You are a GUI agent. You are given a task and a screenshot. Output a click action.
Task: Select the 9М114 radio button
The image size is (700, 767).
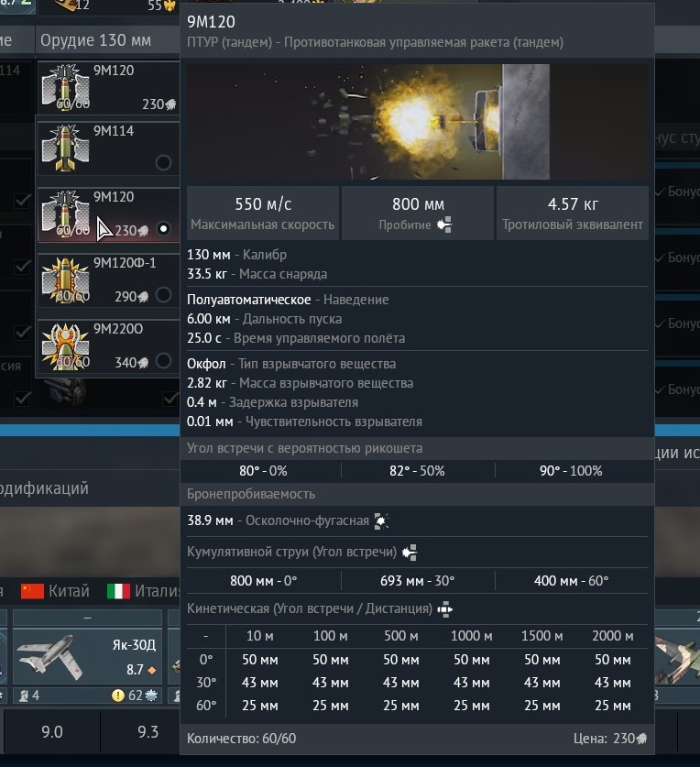(x=163, y=162)
